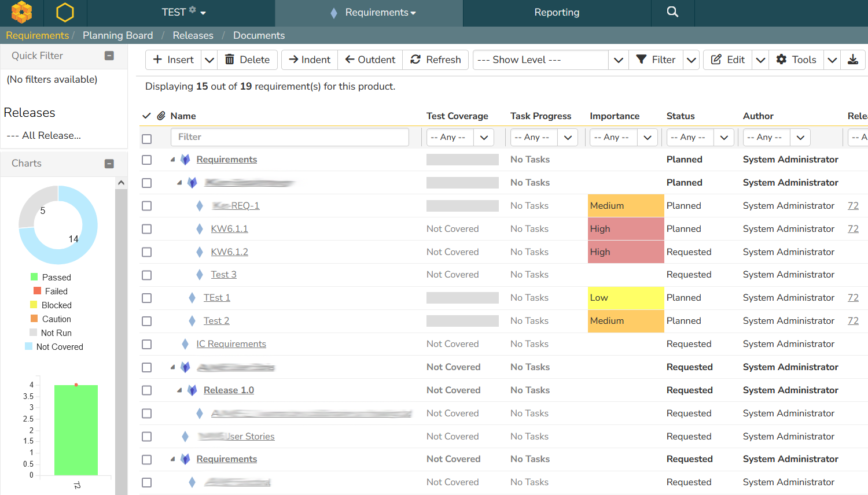
Task: Click the Spira logo home icon
Action: (21, 12)
